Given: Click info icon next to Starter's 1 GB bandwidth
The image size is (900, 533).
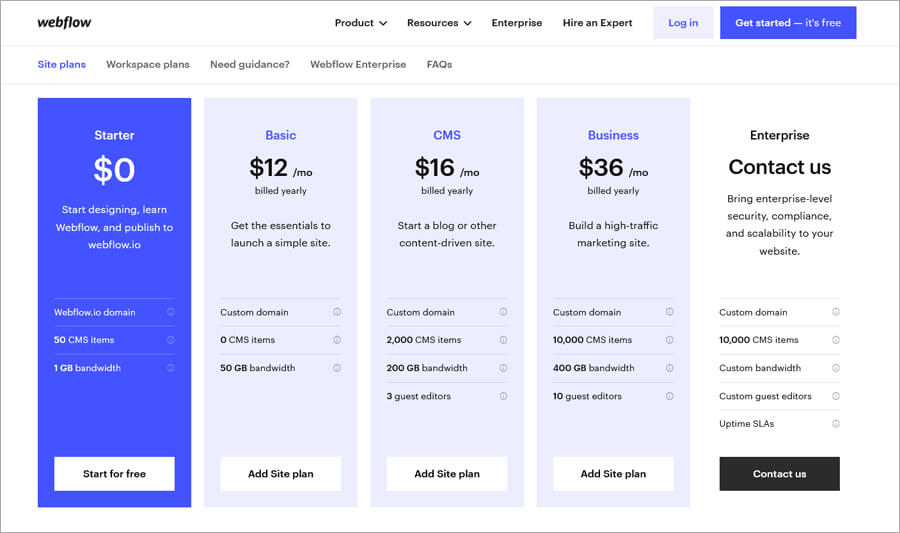Looking at the screenshot, I should [x=171, y=368].
